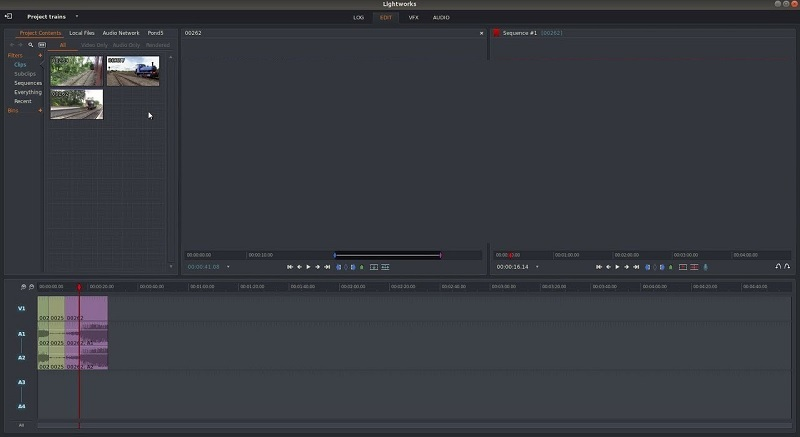The height and width of the screenshot is (437, 800).
Task: Open voiceover microphone in sequence viewer
Action: [x=706, y=267]
